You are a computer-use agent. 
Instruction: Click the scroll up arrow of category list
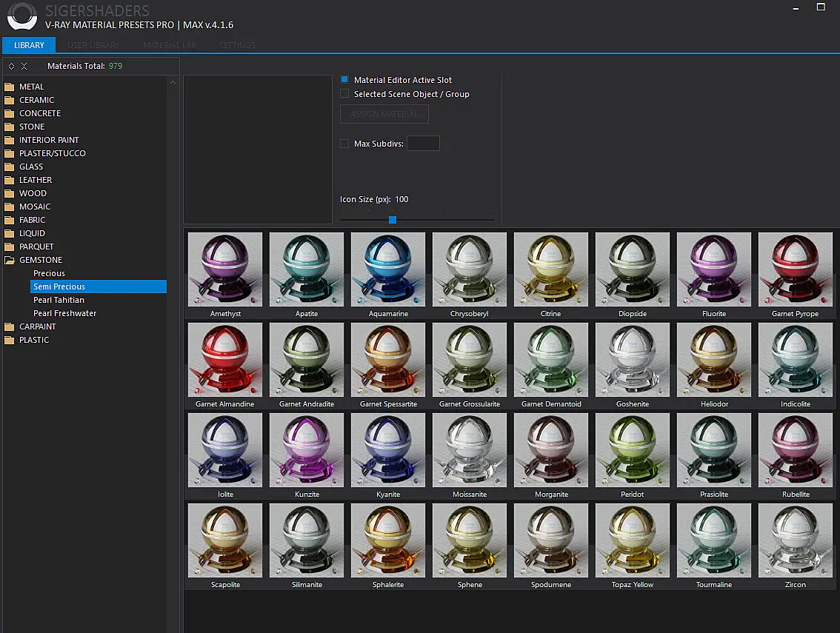[x=173, y=82]
